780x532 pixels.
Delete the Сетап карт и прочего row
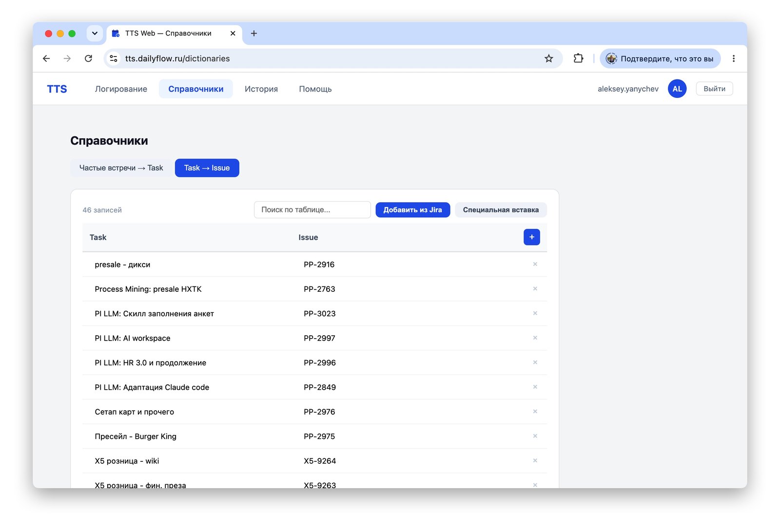tap(535, 412)
